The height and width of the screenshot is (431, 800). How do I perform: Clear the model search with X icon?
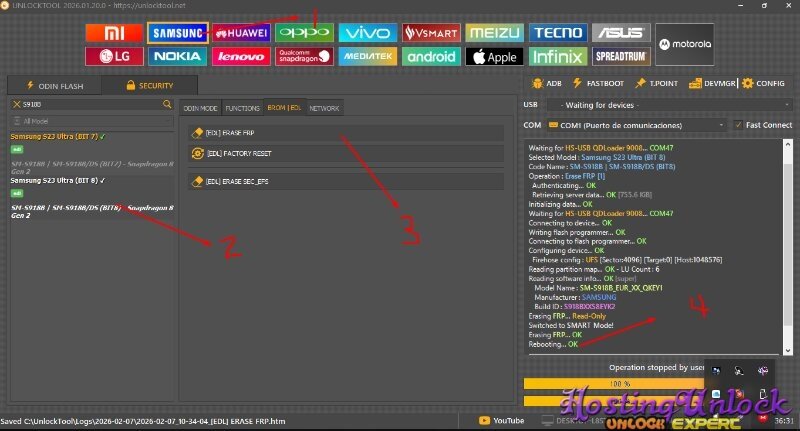pos(16,104)
